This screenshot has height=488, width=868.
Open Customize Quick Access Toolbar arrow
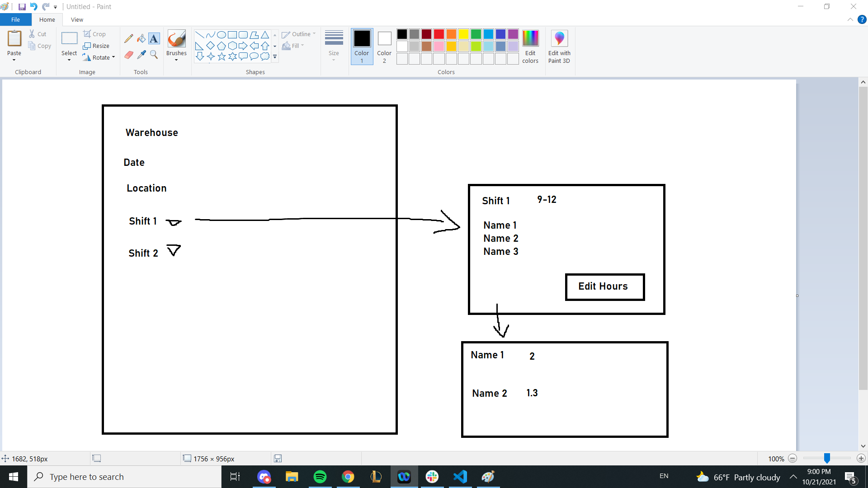pos(55,7)
